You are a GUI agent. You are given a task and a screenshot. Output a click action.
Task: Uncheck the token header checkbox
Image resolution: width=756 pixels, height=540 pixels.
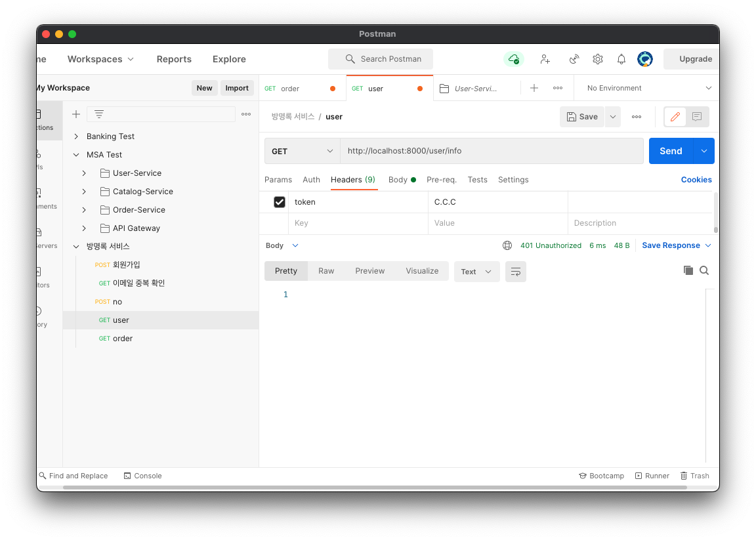[280, 202]
